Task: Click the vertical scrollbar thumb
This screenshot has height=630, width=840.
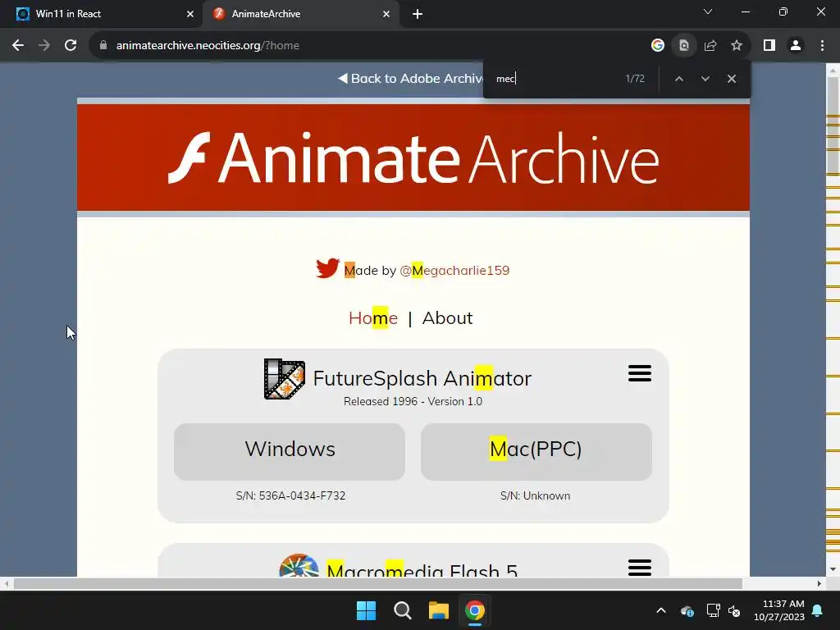Action: pos(833,126)
